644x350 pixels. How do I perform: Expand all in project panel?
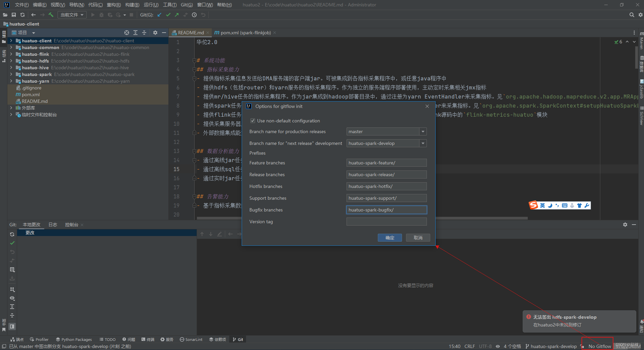135,33
